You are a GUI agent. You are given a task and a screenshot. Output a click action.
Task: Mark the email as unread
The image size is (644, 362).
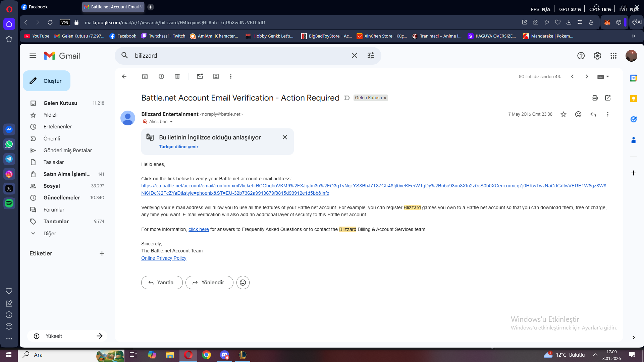pos(200,76)
